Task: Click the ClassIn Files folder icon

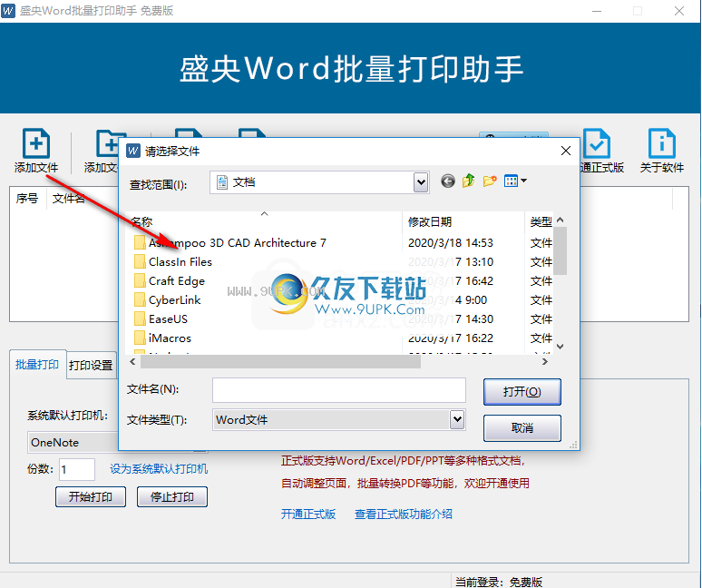Action: pos(140,262)
